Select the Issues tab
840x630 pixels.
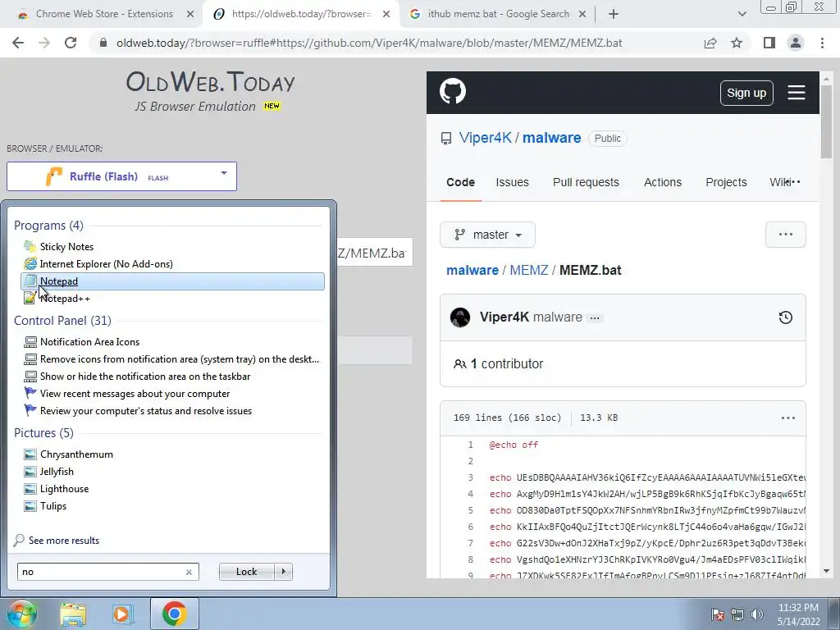point(512,183)
